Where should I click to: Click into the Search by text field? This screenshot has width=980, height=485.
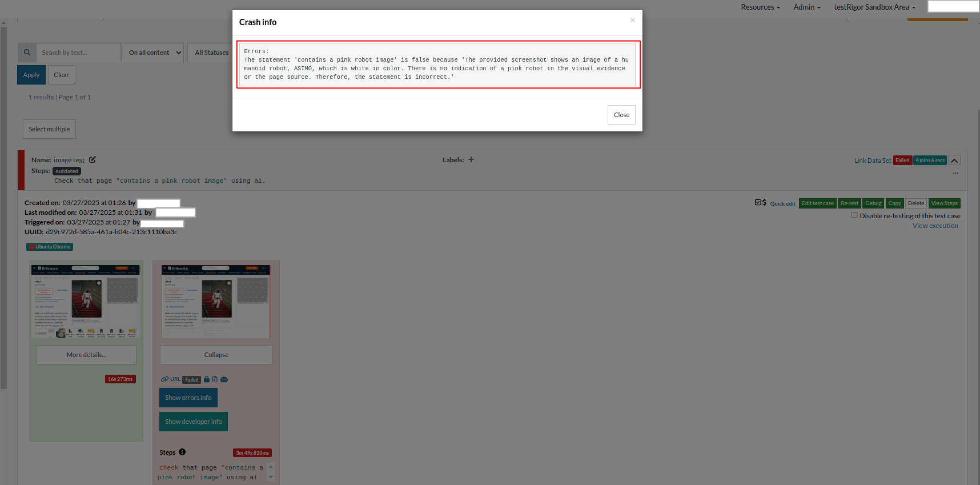(78, 53)
